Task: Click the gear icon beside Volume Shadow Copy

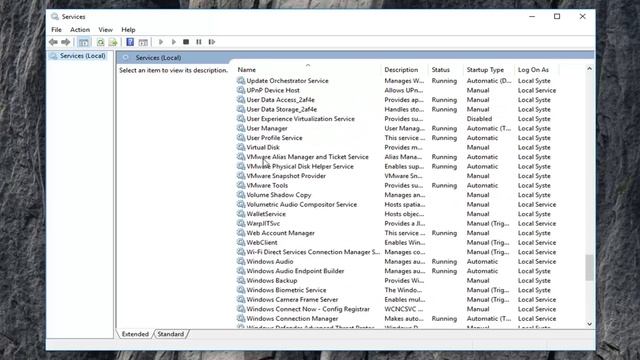Action: 241,195
